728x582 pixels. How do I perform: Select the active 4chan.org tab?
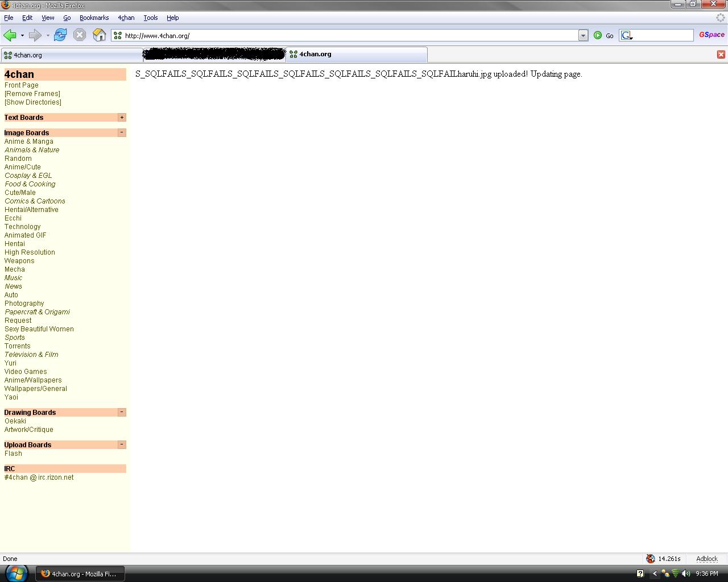(x=357, y=55)
